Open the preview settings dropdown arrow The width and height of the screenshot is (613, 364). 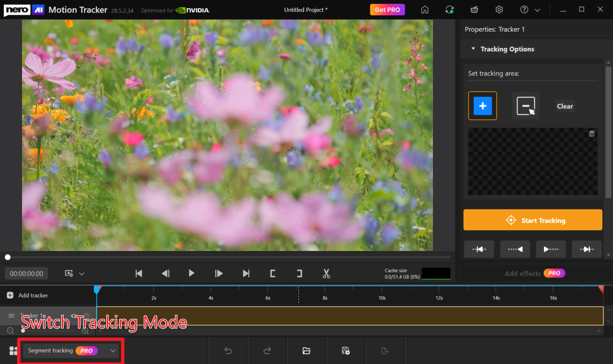pyautogui.click(x=82, y=274)
